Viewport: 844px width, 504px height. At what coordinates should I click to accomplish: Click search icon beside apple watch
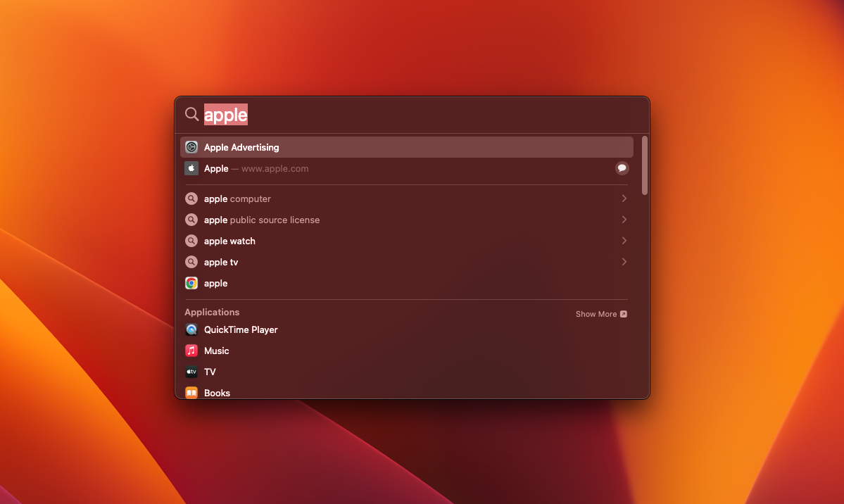(191, 241)
